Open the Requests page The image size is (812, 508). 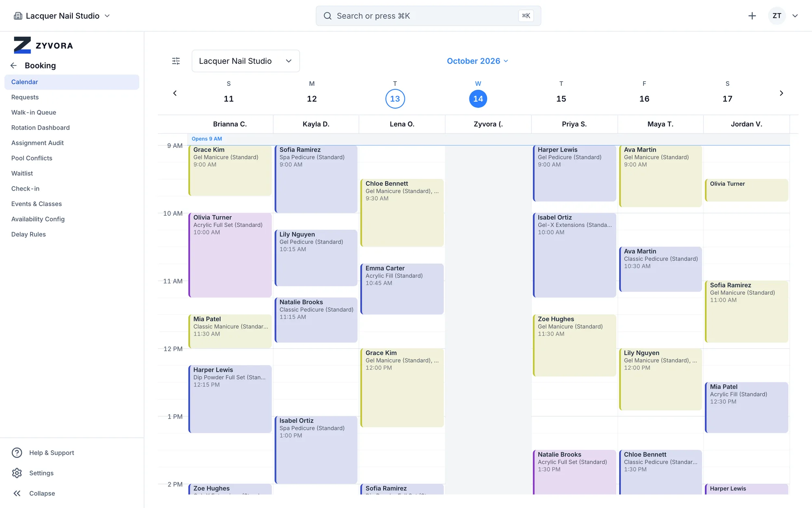72,97
